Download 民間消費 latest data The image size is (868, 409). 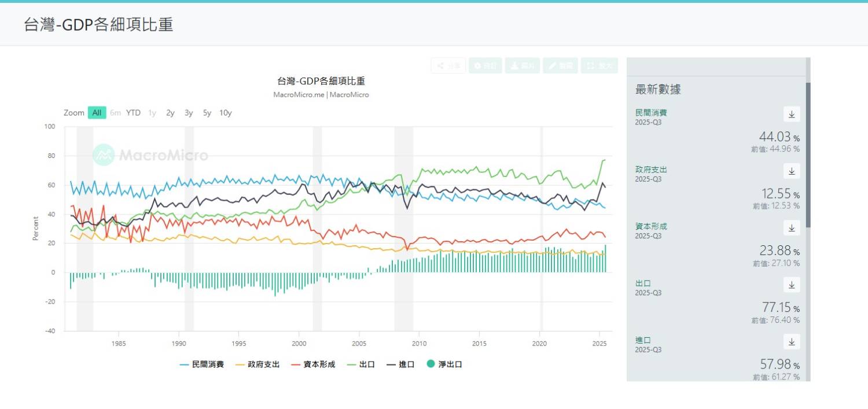(792, 114)
